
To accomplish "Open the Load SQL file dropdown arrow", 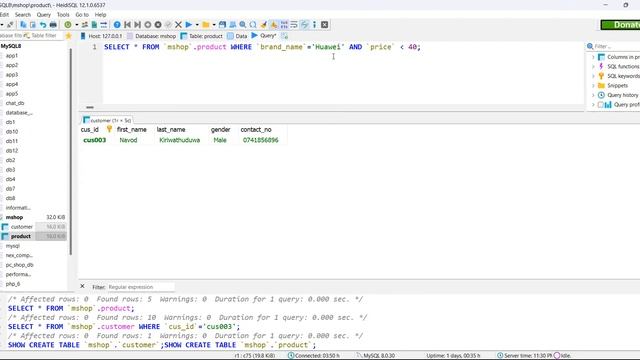I will point(214,25).
